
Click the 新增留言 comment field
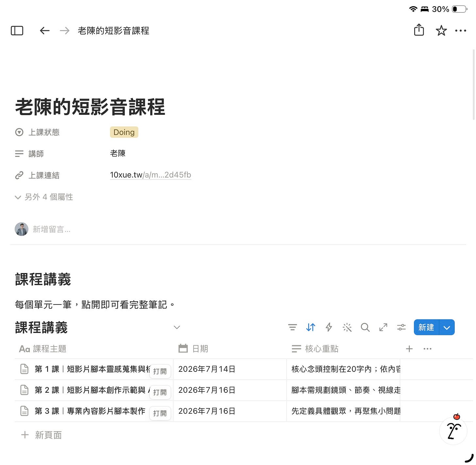[x=52, y=230]
